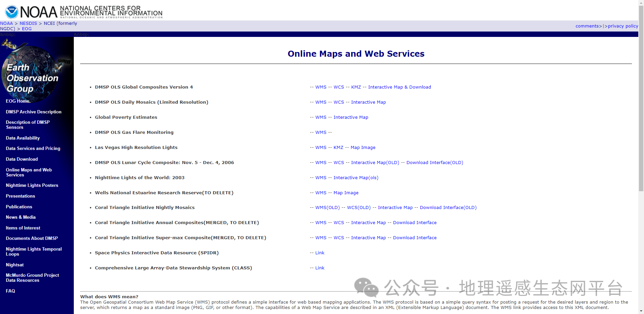Click the Online Maps and Web Services heading
The height and width of the screenshot is (314, 644).
tap(356, 54)
